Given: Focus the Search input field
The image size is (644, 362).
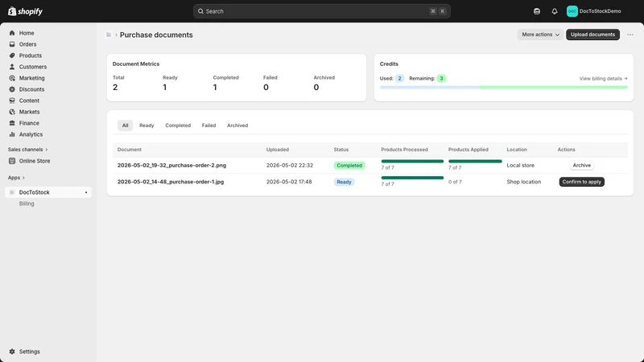Looking at the screenshot, I should pos(321,11).
